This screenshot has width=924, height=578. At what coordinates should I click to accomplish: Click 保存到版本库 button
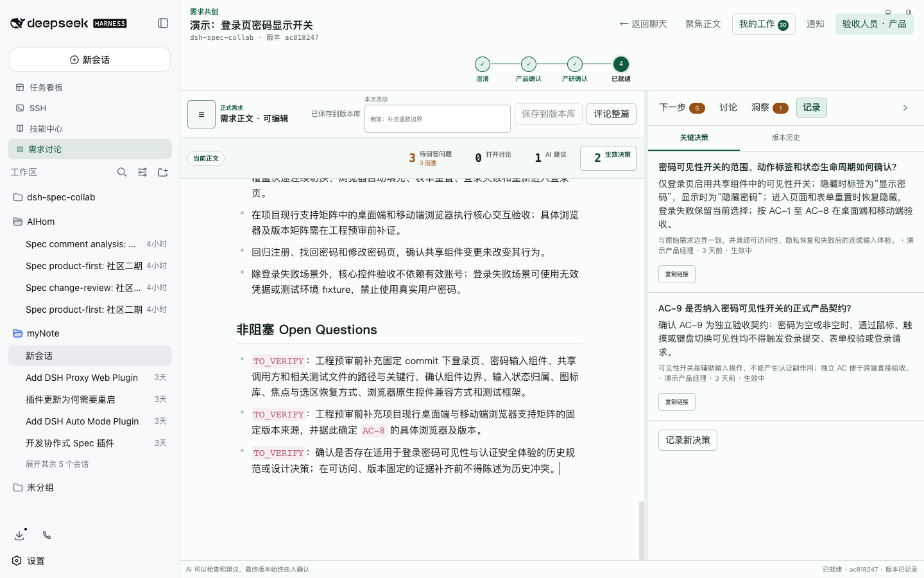pyautogui.click(x=549, y=114)
